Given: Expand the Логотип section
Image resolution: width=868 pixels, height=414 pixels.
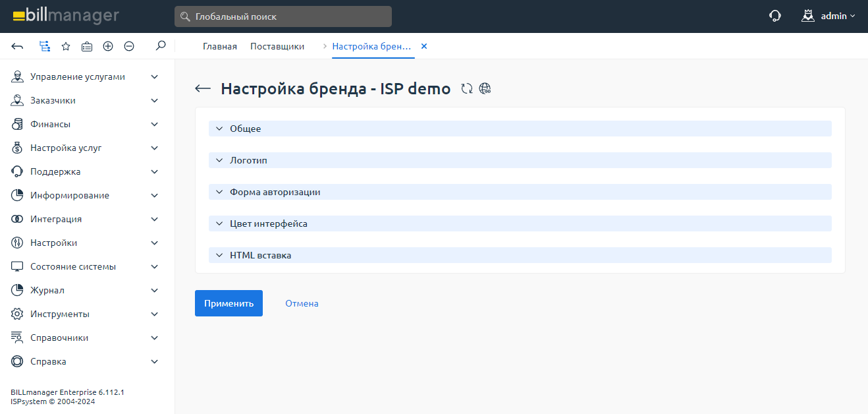Looking at the screenshot, I should coord(248,160).
